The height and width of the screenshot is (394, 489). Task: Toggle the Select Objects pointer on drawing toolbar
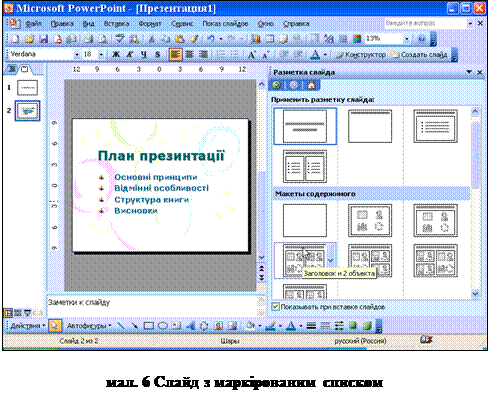point(55,326)
